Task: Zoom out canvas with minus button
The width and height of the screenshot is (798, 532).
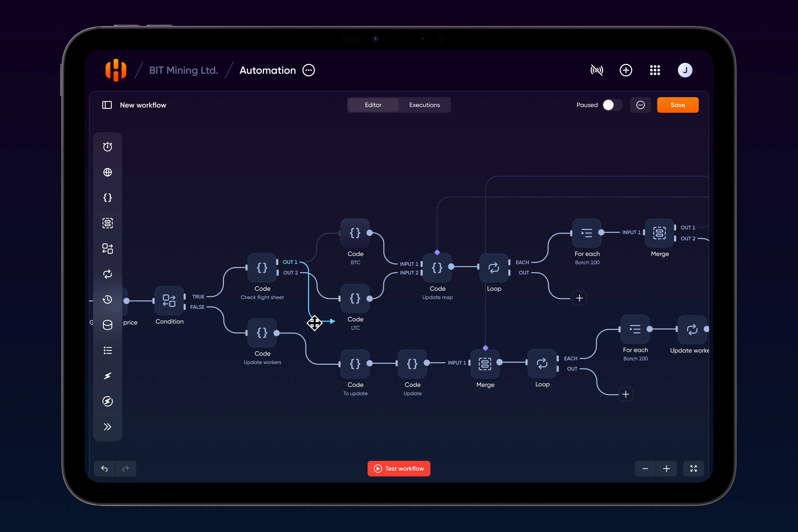Action: coord(645,469)
